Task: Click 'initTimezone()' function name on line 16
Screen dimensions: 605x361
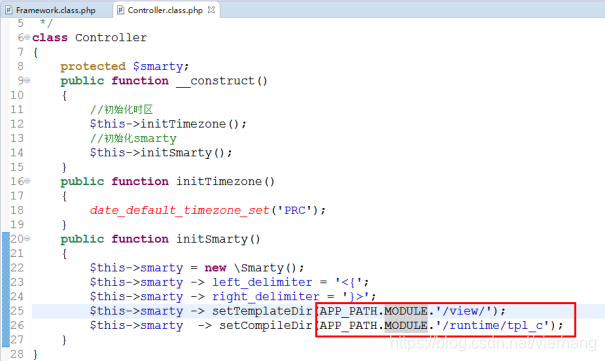Action: pos(225,181)
